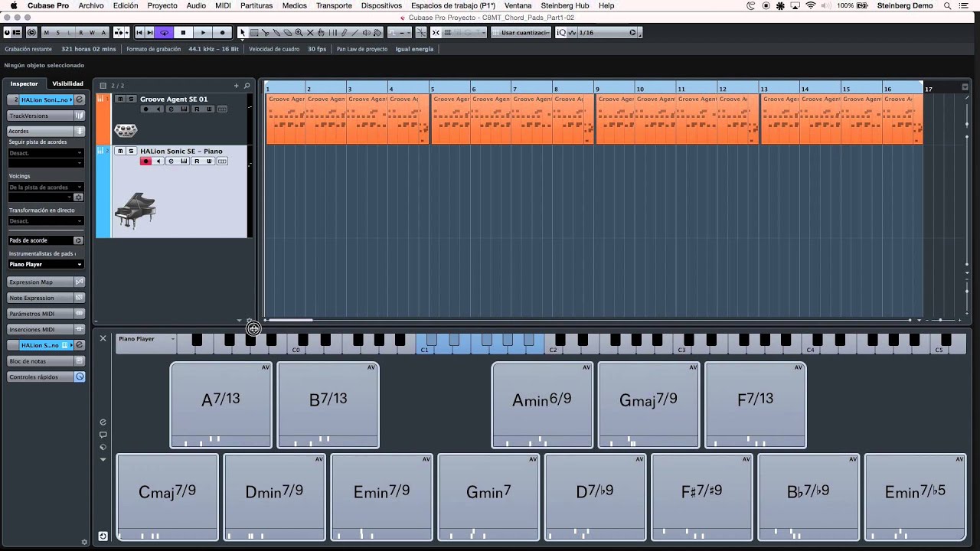This screenshot has height=551, width=980.
Task: Trigger the Dmin7/9 chord pad
Action: pyautogui.click(x=275, y=497)
